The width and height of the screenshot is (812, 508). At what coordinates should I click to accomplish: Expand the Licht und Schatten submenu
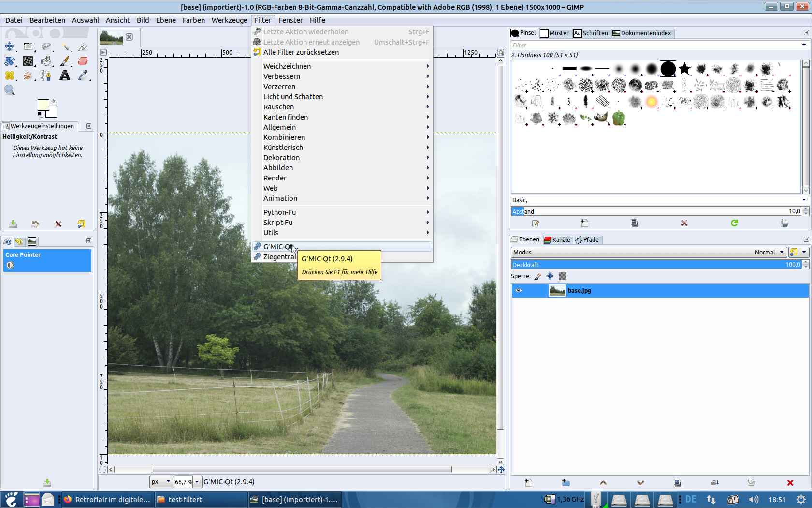342,97
